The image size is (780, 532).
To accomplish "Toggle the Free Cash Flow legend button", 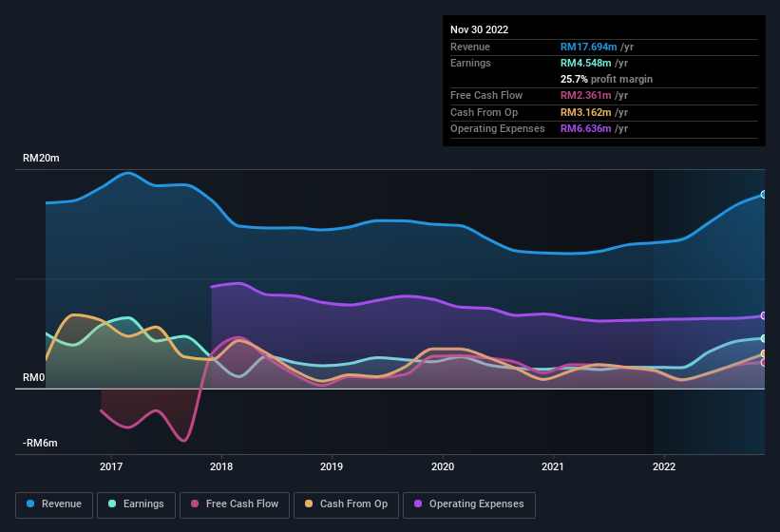I will pyautogui.click(x=235, y=504).
